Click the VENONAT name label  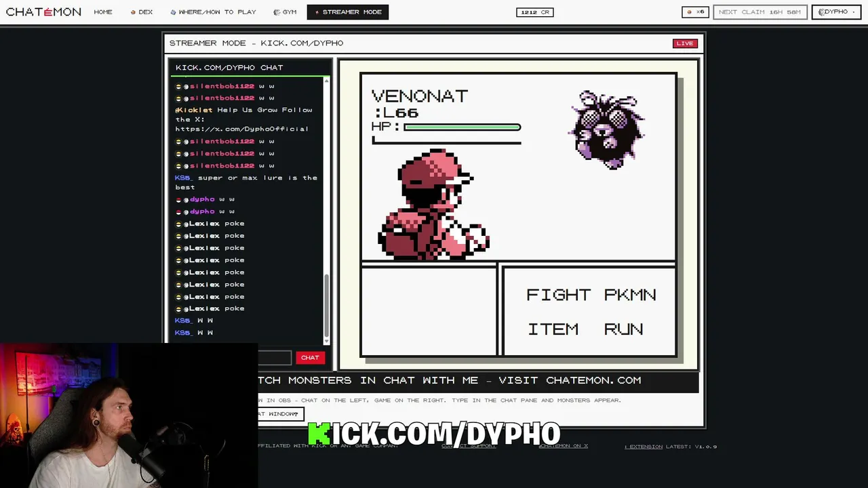coord(420,96)
